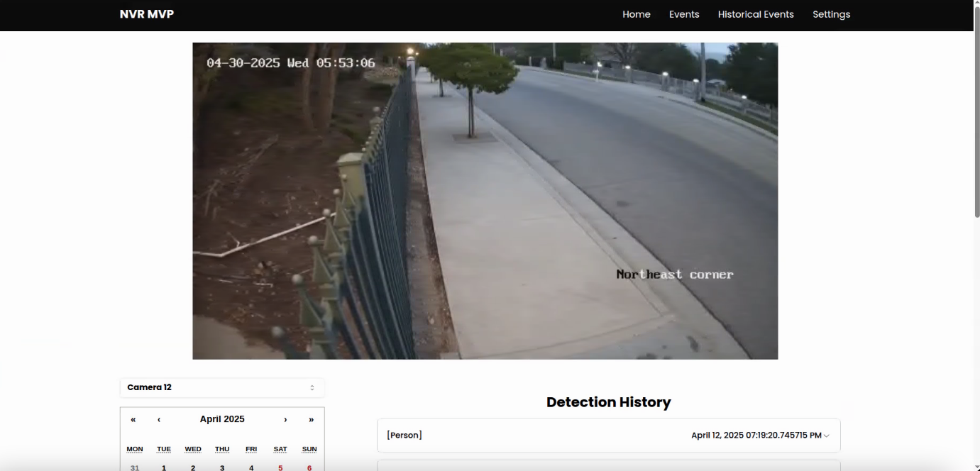Click the up-down arrows on camera selector
Viewport: 980px width, 471px height.
pyautogui.click(x=312, y=387)
